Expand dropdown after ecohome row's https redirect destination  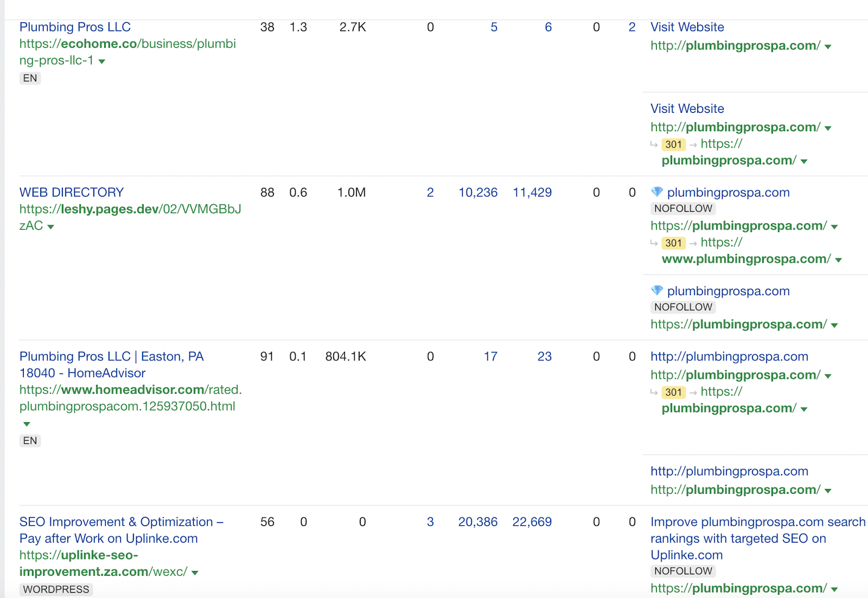click(x=804, y=161)
